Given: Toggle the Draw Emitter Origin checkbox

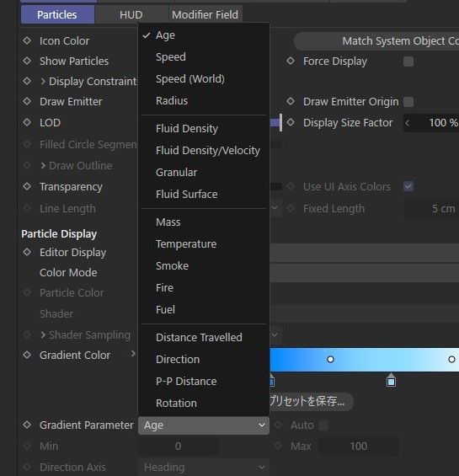Looking at the screenshot, I should [408, 102].
